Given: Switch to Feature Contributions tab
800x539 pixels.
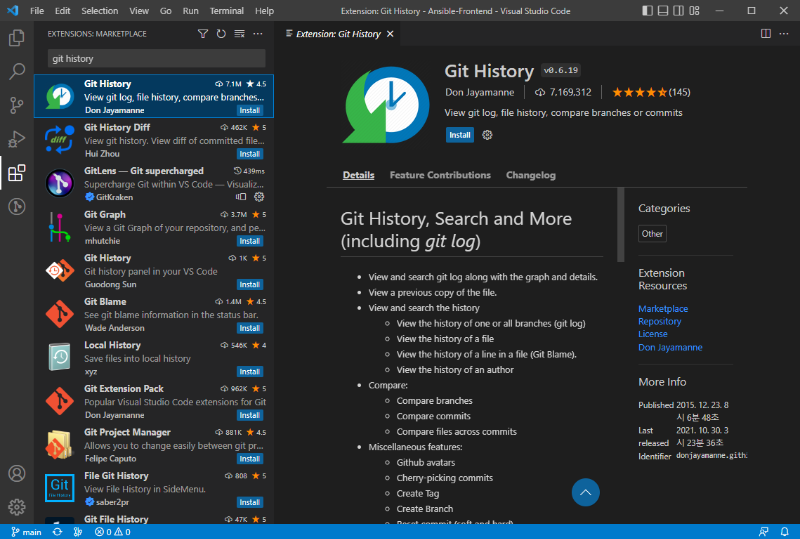Looking at the screenshot, I should tap(440, 175).
